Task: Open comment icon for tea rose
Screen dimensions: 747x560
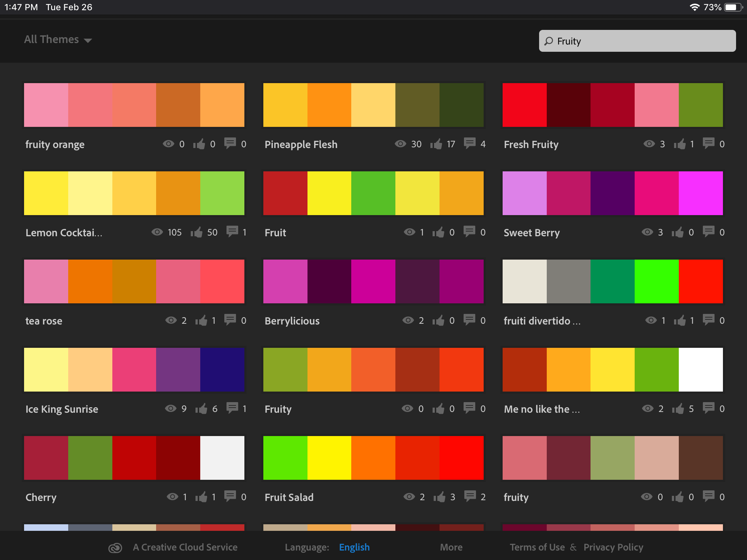Action: [x=230, y=319]
